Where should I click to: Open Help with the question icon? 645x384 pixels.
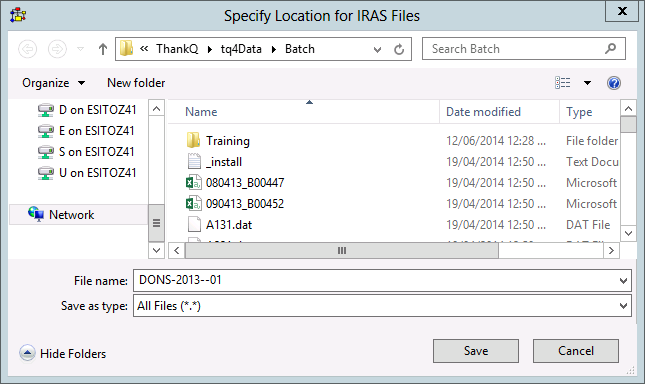(x=614, y=83)
